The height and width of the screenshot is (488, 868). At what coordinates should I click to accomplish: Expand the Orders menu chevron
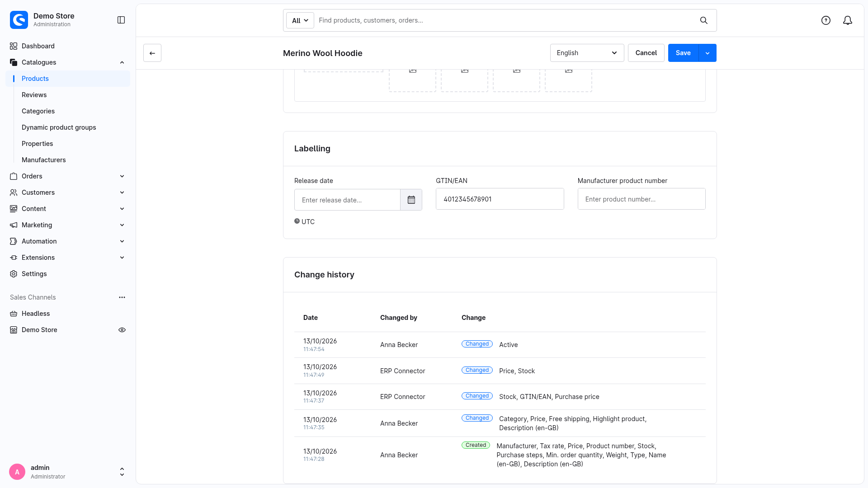click(x=122, y=176)
